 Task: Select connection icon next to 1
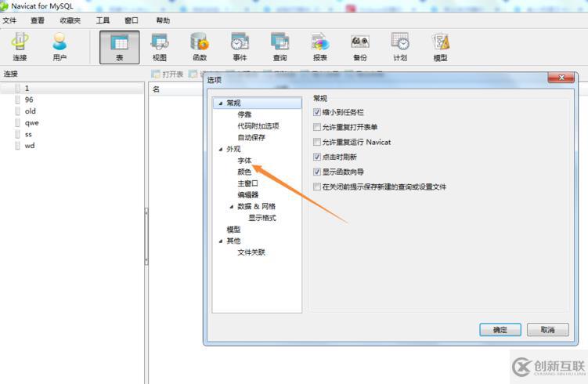pos(18,89)
